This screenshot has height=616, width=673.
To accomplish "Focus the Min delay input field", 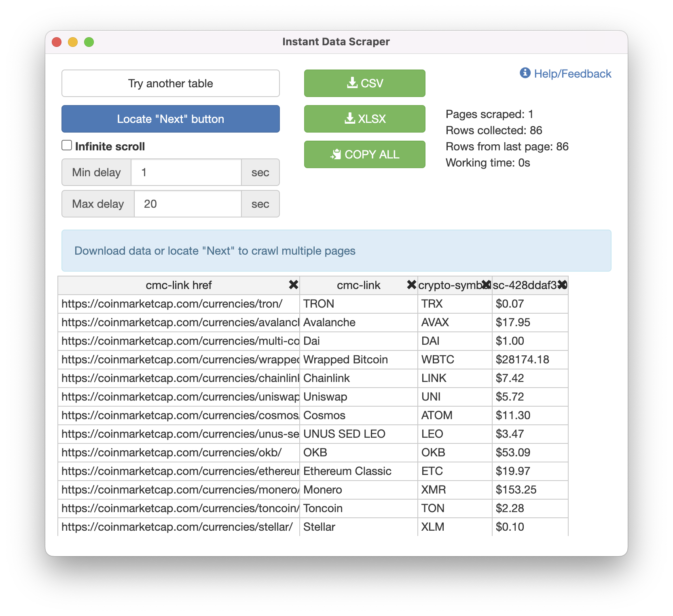I will click(x=186, y=172).
